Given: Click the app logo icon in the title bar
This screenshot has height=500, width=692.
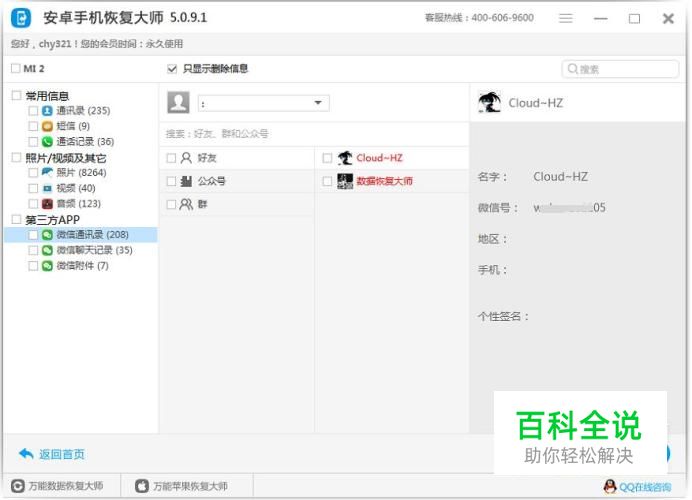Looking at the screenshot, I should pos(21,18).
